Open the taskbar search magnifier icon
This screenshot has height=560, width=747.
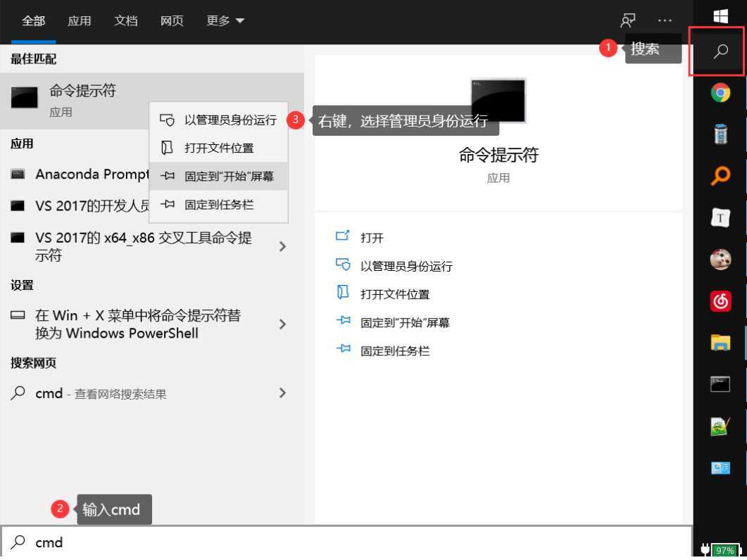pos(720,51)
